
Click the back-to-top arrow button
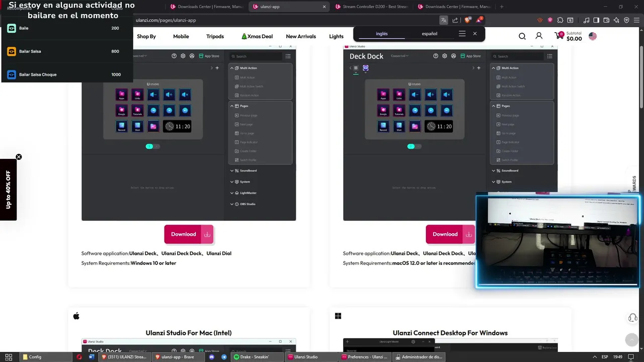tap(631, 340)
